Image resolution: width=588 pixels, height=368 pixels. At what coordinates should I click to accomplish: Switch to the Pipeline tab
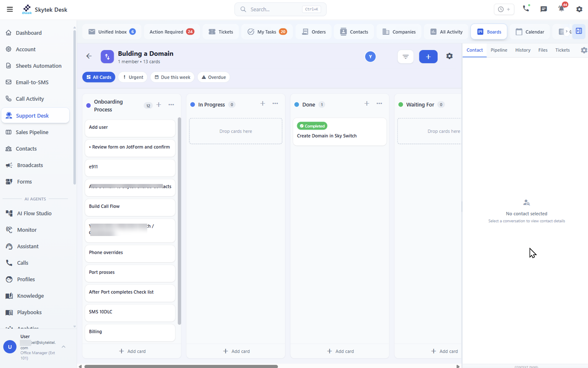point(499,50)
